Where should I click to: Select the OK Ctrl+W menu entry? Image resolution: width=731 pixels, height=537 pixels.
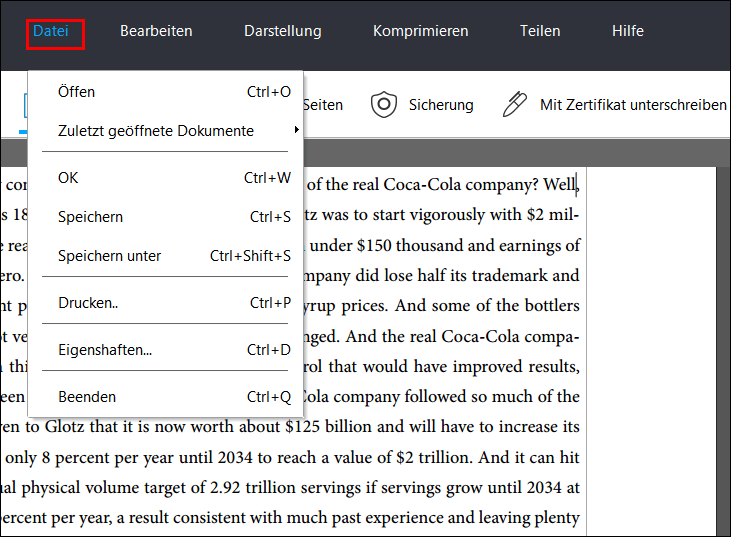tap(166, 178)
